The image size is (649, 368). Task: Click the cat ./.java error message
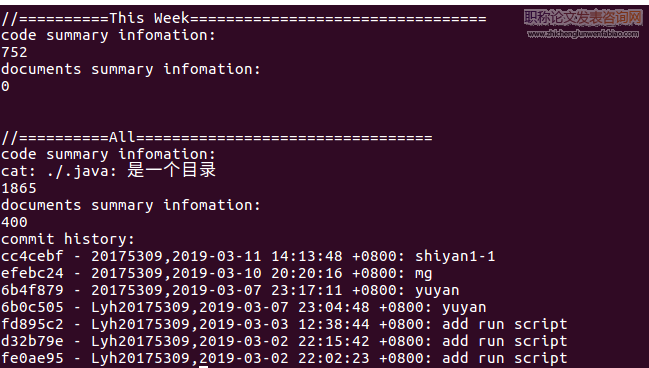pos(108,171)
